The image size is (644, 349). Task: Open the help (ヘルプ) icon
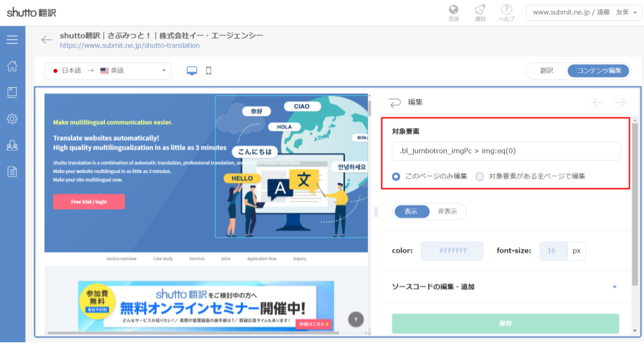506,13
